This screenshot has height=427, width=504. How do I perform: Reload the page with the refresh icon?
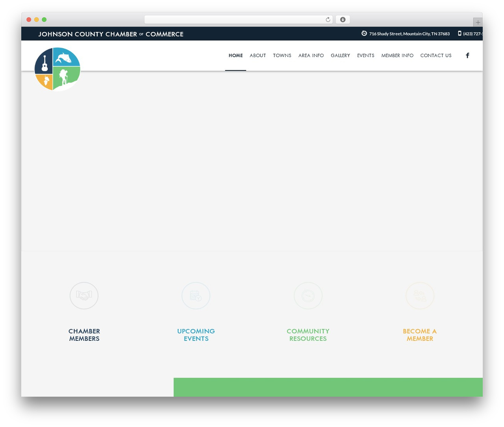[328, 20]
